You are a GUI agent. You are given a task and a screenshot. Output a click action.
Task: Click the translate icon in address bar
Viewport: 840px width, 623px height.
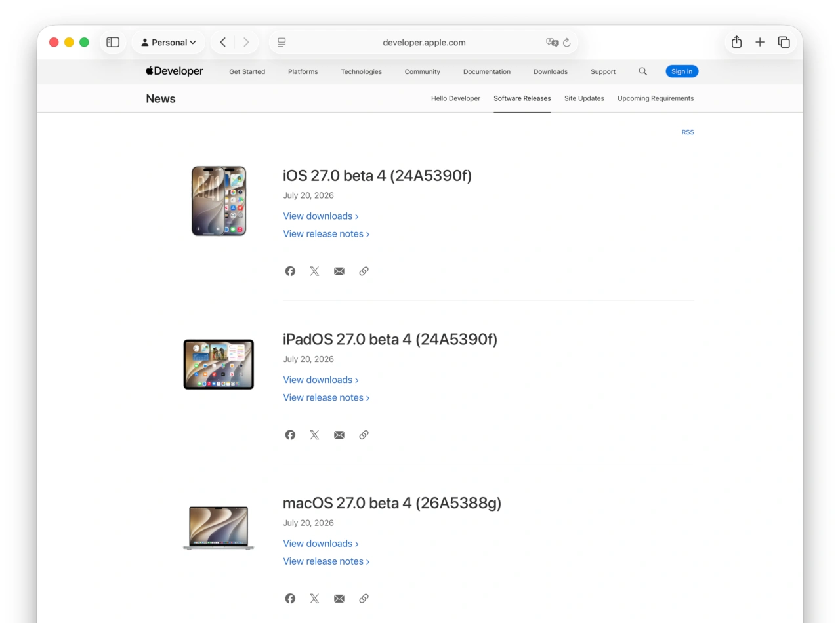pos(552,42)
